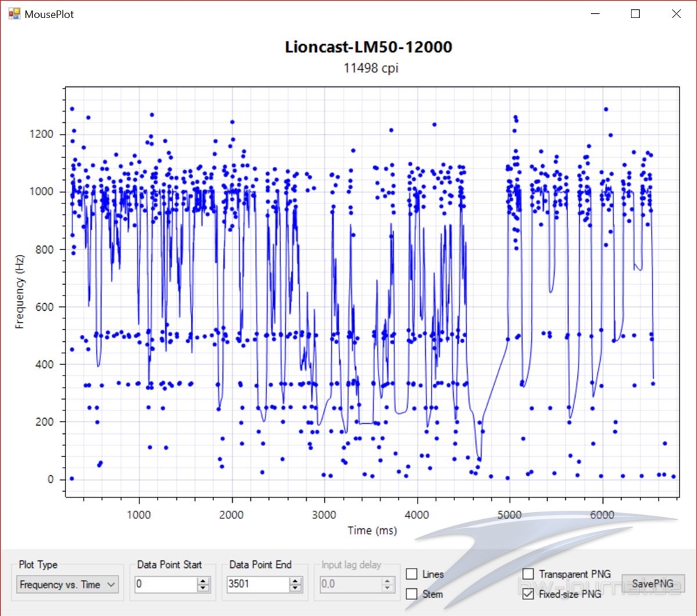Save the plot with SavePNG button
The width and height of the screenshot is (697, 616).
652,583
